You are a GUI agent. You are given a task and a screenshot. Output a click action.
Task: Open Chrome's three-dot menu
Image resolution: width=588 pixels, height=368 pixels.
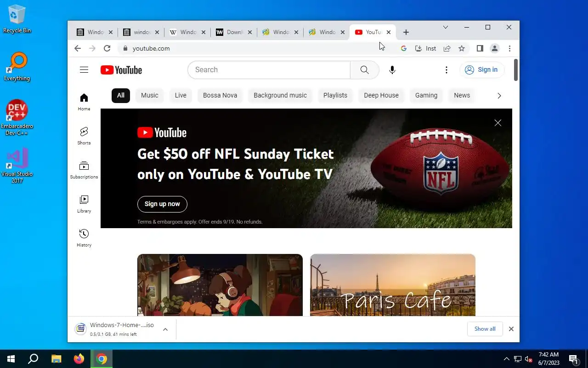pos(509,48)
